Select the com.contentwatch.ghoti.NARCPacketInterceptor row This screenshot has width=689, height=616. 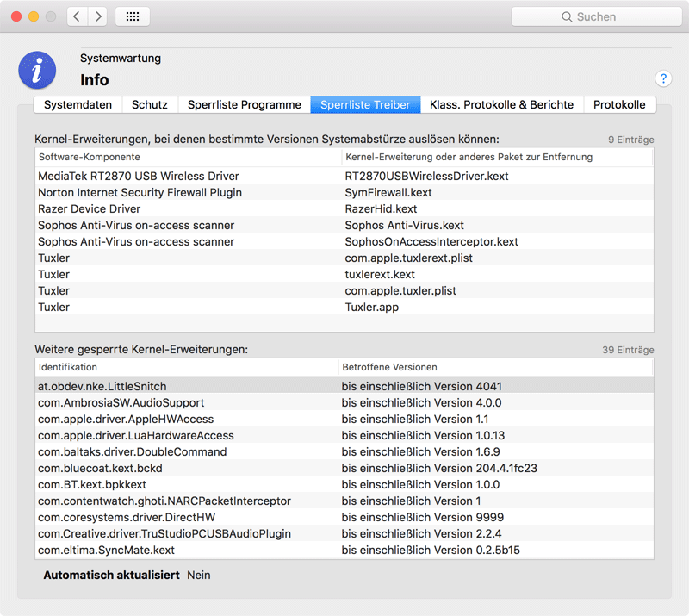pos(344,501)
